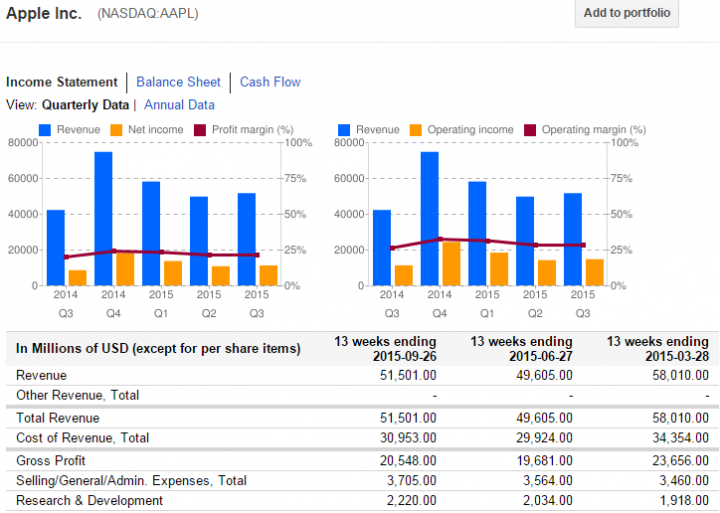Click orange Operating income legend swatch
This screenshot has height=513, width=720.
pos(416,130)
